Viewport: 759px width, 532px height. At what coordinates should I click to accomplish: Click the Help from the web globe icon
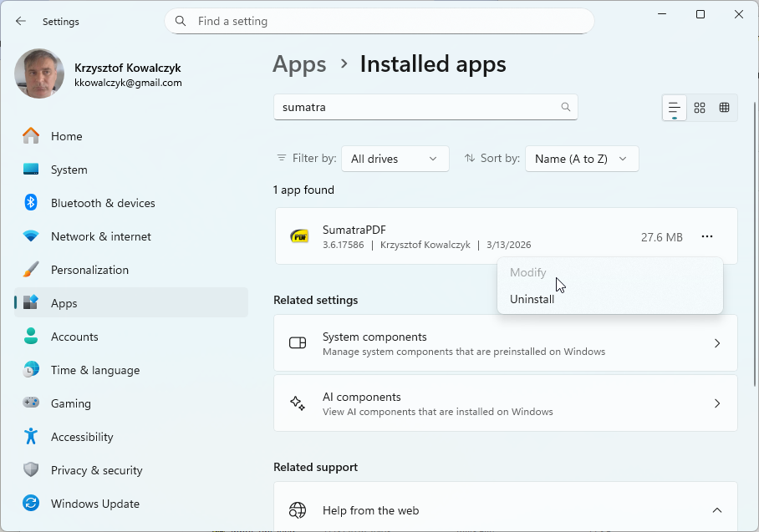(298, 509)
